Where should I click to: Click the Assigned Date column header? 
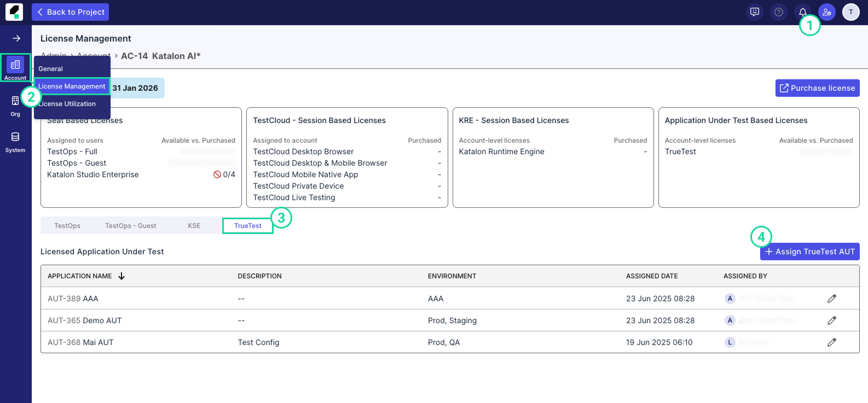pyautogui.click(x=652, y=276)
